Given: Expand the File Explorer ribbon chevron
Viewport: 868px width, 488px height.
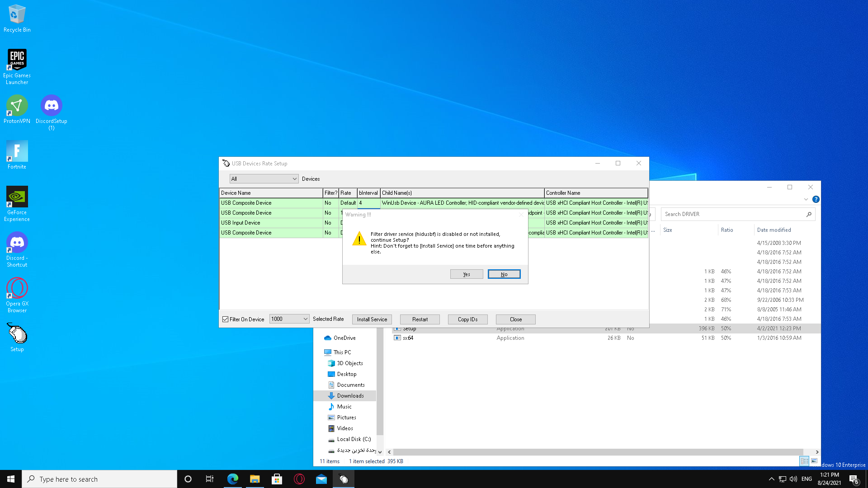Looking at the screenshot, I should coord(806,199).
